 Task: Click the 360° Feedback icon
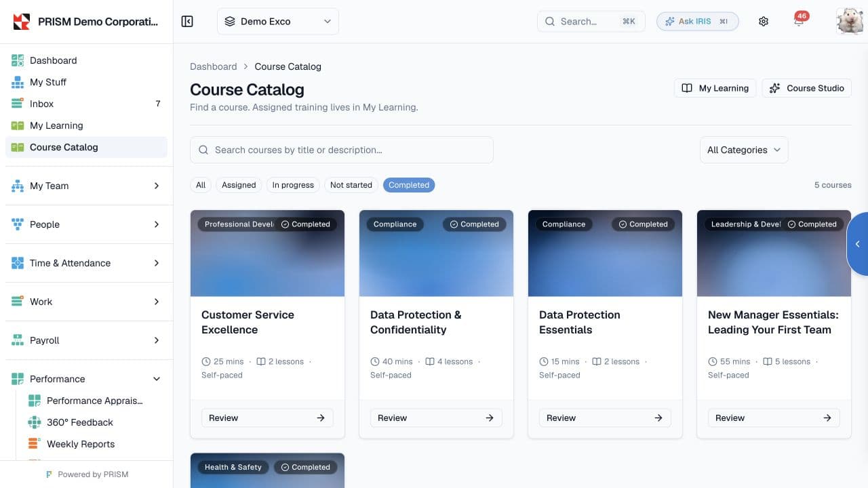pos(35,422)
